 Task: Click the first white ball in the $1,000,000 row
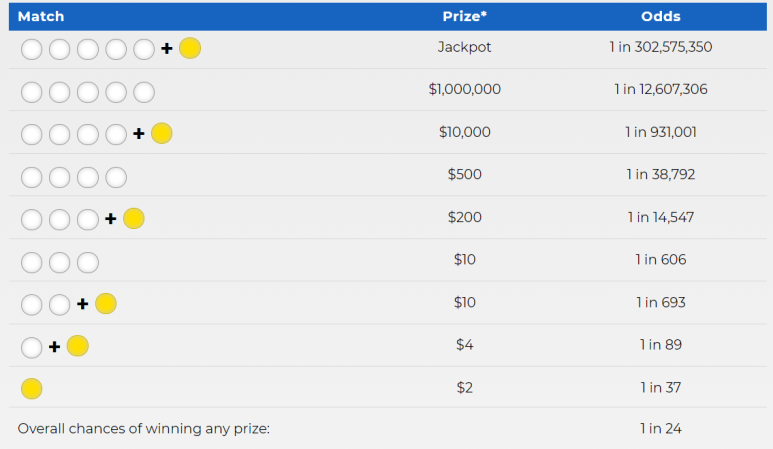coord(32,92)
